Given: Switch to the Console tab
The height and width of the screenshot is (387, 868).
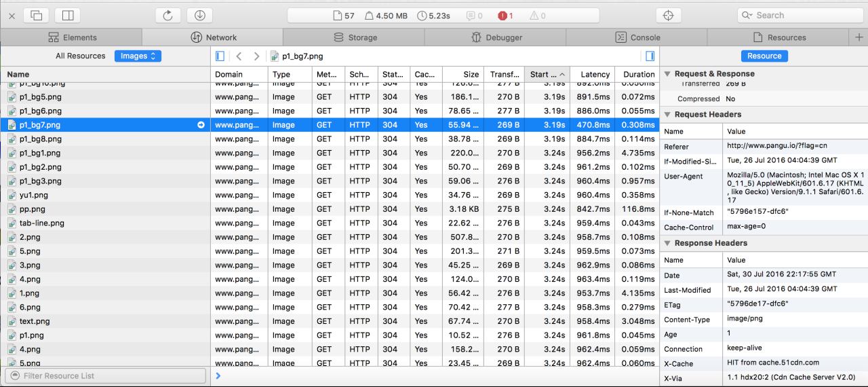Looking at the screenshot, I should [x=637, y=37].
